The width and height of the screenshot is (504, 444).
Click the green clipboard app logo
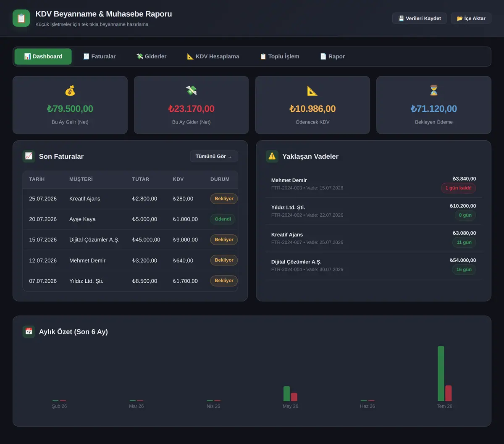point(21,18)
